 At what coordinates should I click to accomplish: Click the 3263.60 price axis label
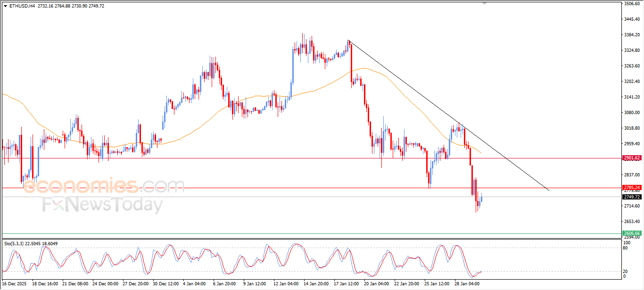point(631,66)
